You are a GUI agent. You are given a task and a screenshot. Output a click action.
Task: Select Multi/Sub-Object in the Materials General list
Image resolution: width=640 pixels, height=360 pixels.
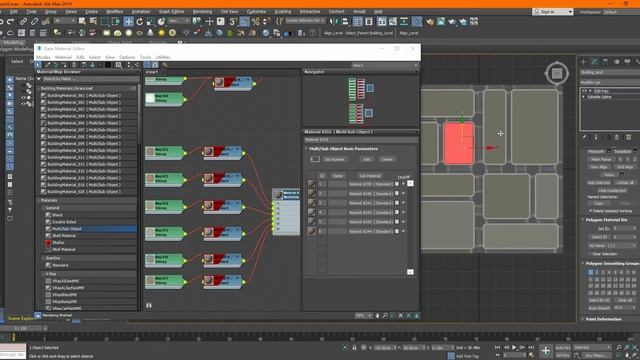coord(90,229)
